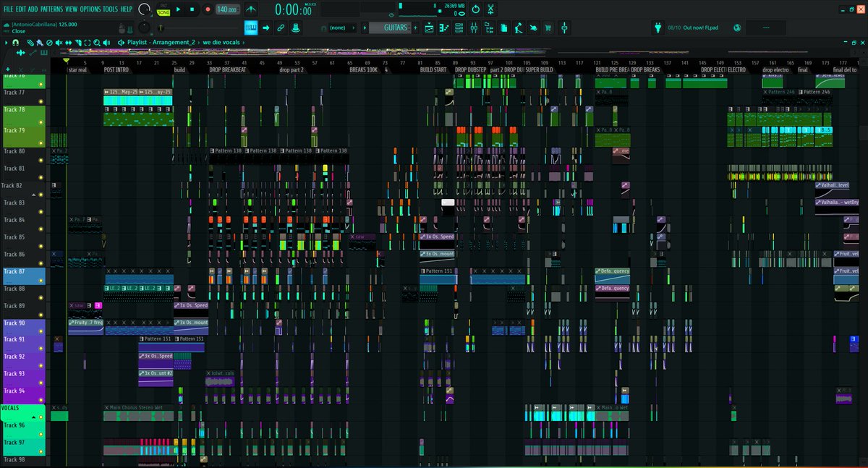Switch to SONG mode
The height and width of the screenshot is (468, 868).
point(163,13)
